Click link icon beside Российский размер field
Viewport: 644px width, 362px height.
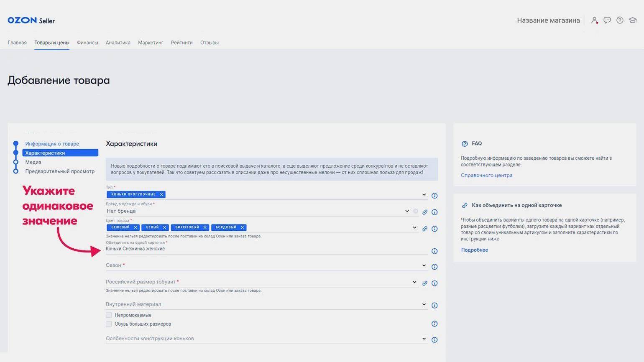point(425,283)
